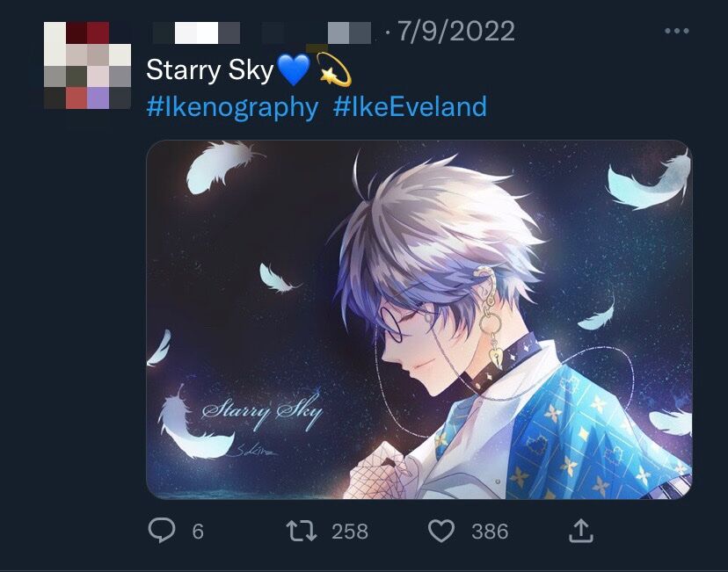Follow the #Ikenography hashtag link
The image size is (728, 572).
(232, 106)
